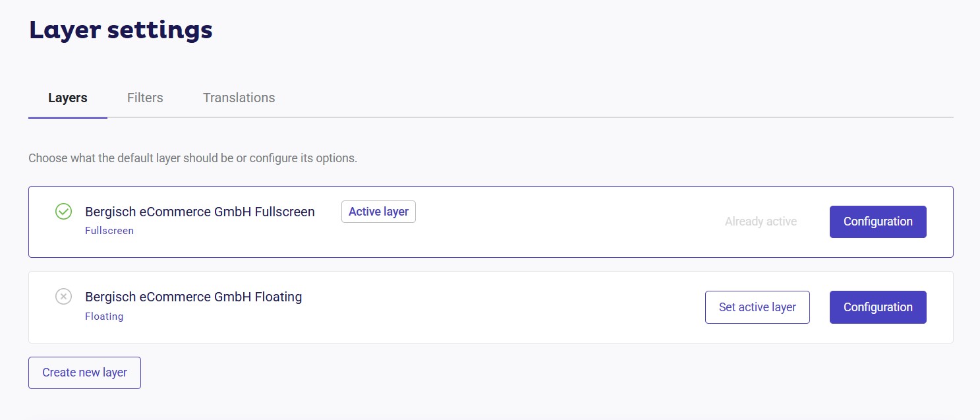Open the Filters tab
Image resolution: width=980 pixels, height=420 pixels.
pyautogui.click(x=145, y=98)
